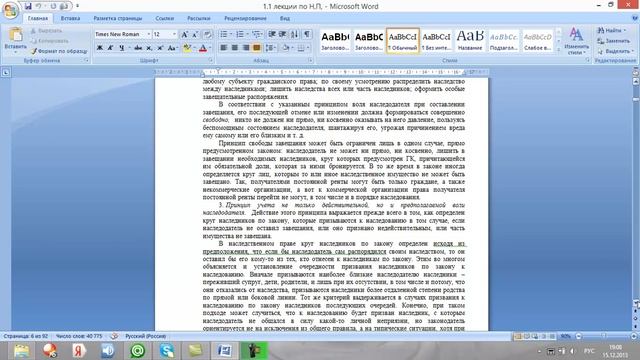Toggle bold (Ж) formatting
Image resolution: width=640 pixels, height=360 pixels.
tap(100, 48)
